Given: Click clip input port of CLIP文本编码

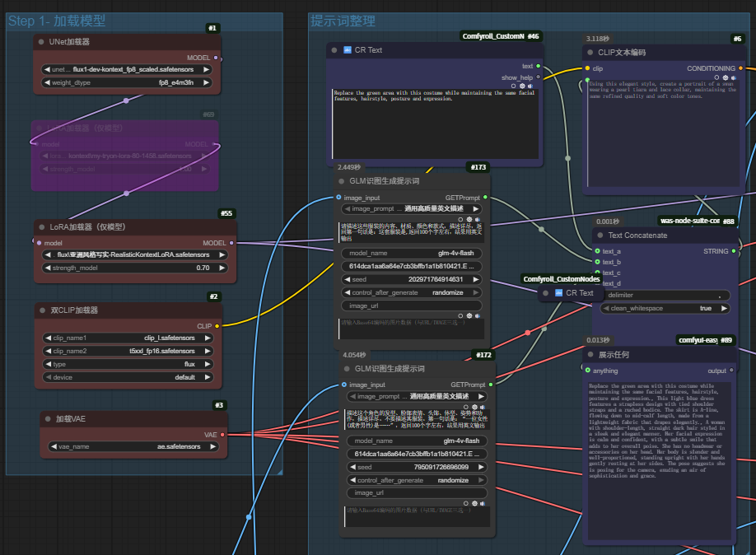Looking at the screenshot, I should [x=587, y=68].
